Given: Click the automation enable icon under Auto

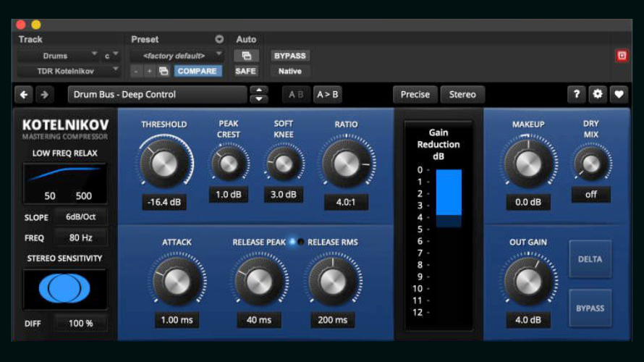Looking at the screenshot, I should (246, 56).
